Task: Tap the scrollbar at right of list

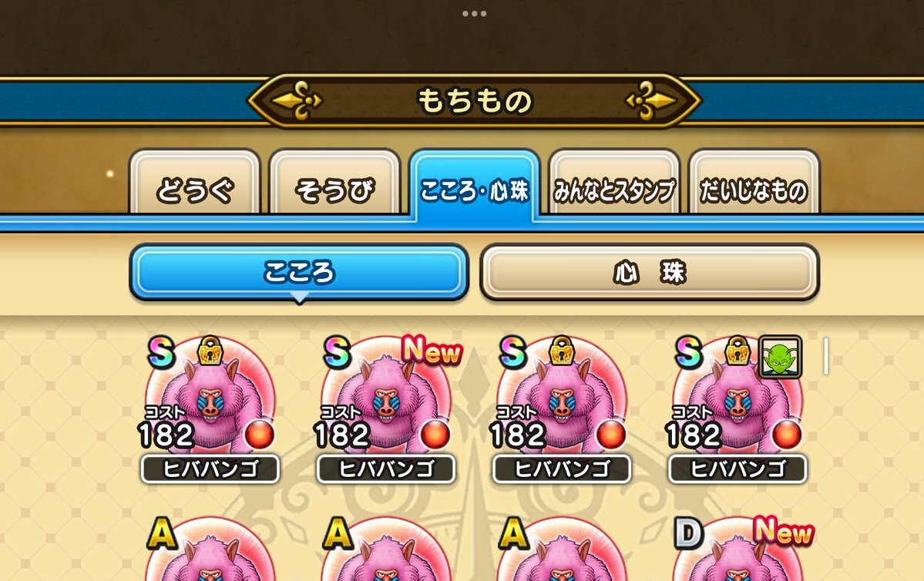Action: (825, 356)
